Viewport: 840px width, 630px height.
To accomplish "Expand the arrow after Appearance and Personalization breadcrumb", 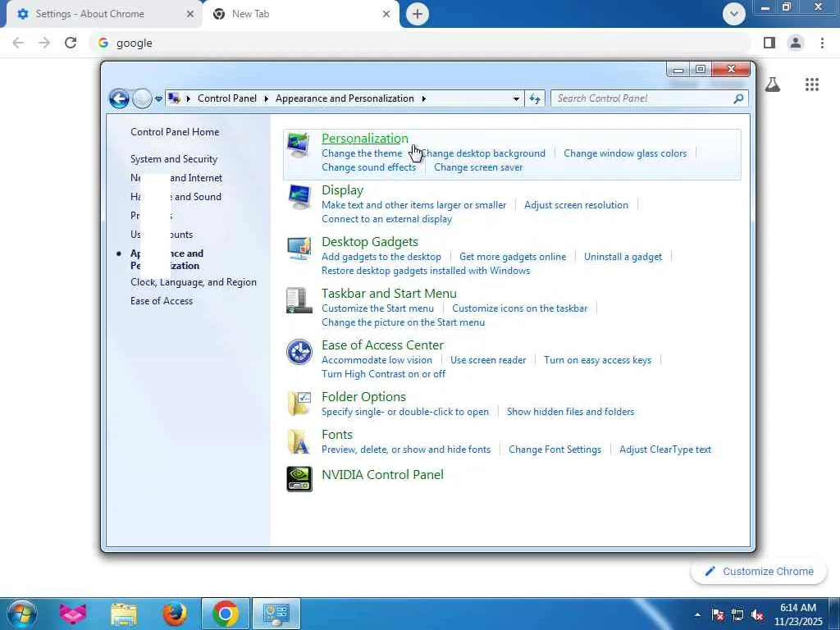I will 424,98.
